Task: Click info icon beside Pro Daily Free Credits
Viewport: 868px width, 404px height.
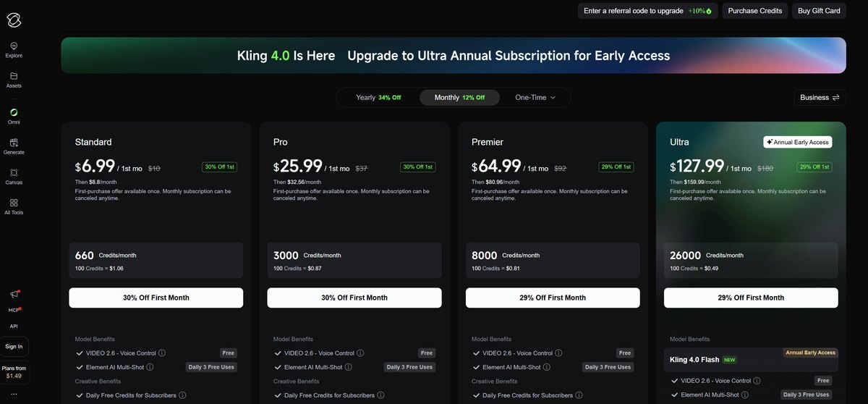Action: tap(380, 395)
